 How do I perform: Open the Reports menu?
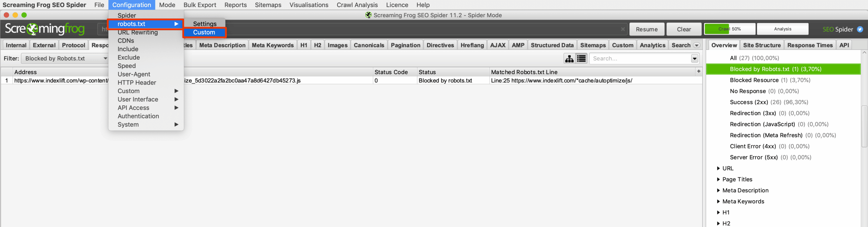click(235, 5)
